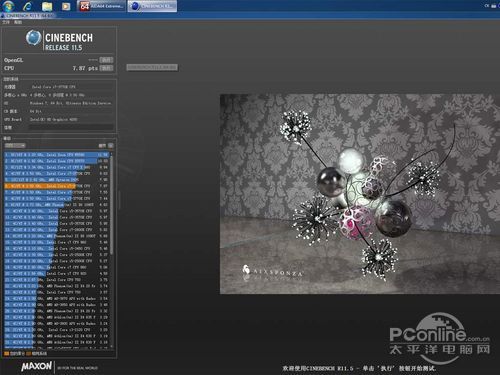Select the i7-3770K row scoring 7.44
Image resolution: width=500 pixels, height=375 pixels.
click(56, 198)
